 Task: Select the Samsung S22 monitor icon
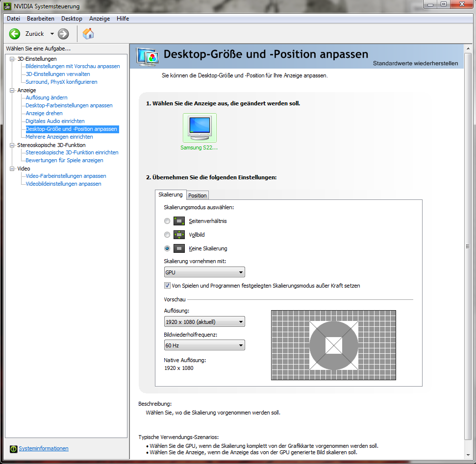[x=200, y=128]
